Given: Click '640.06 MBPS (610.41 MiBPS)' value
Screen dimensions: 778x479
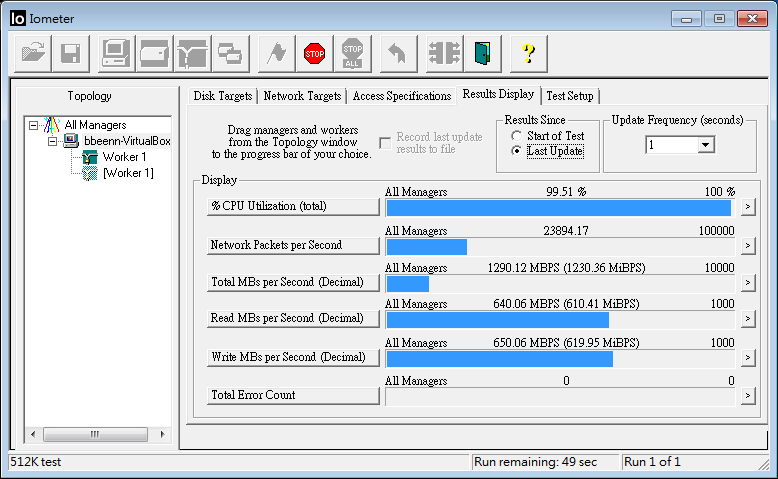Looking at the screenshot, I should [566, 304].
